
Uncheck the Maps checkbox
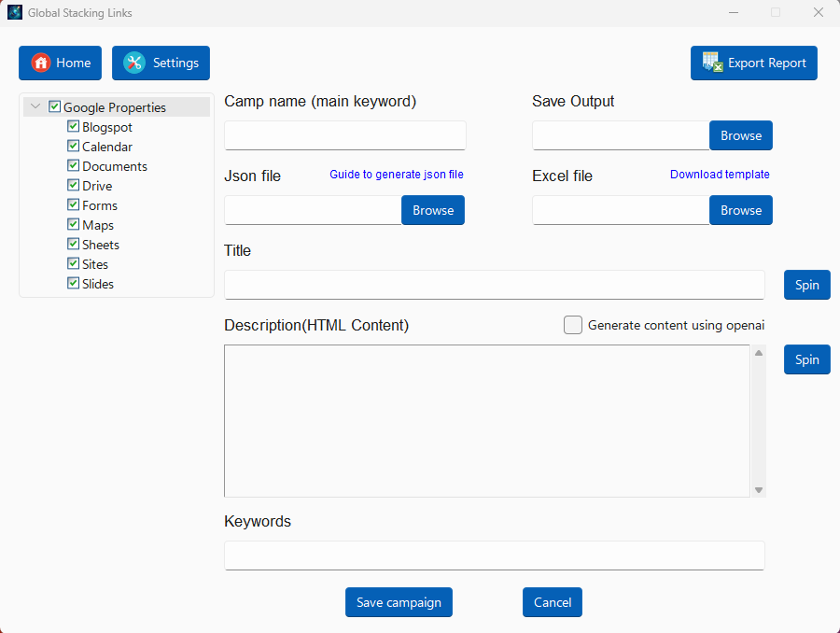(x=73, y=225)
